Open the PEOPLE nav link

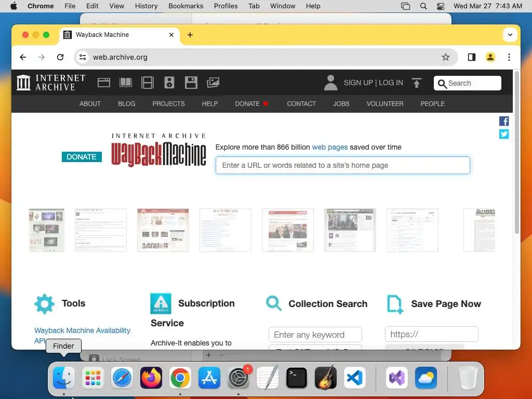tap(432, 103)
